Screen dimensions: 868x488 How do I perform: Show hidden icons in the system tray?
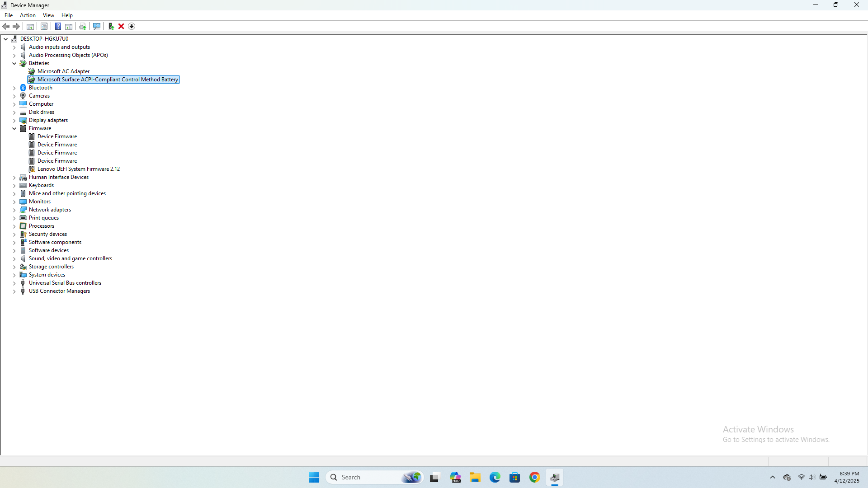click(x=772, y=477)
